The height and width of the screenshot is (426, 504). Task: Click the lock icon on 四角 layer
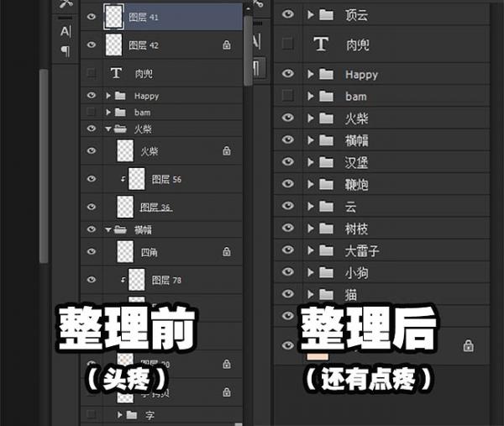227,250
